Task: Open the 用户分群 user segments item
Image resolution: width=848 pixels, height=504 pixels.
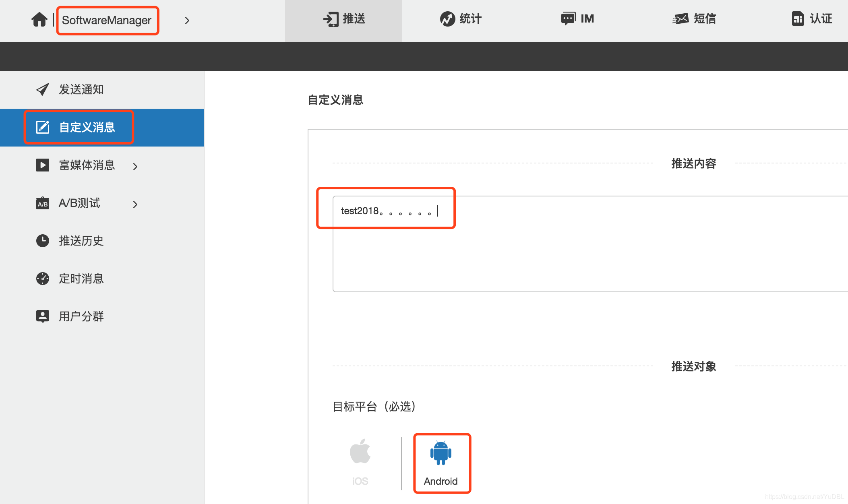Action: tap(81, 316)
